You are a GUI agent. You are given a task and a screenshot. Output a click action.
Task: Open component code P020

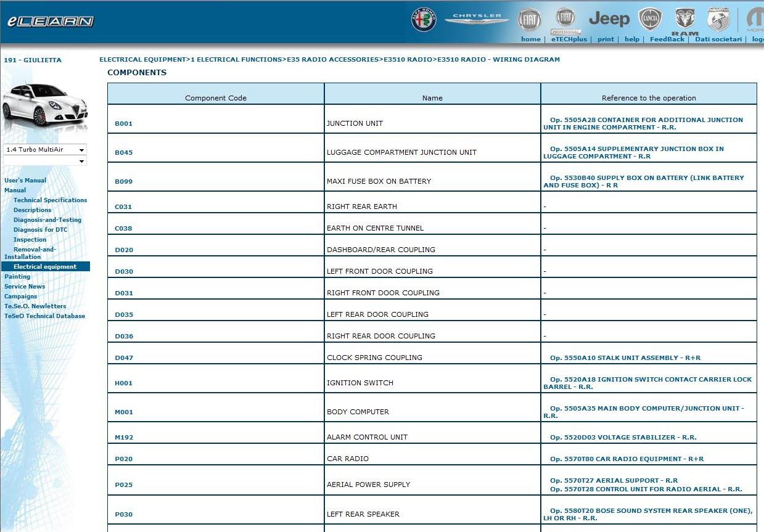123,459
